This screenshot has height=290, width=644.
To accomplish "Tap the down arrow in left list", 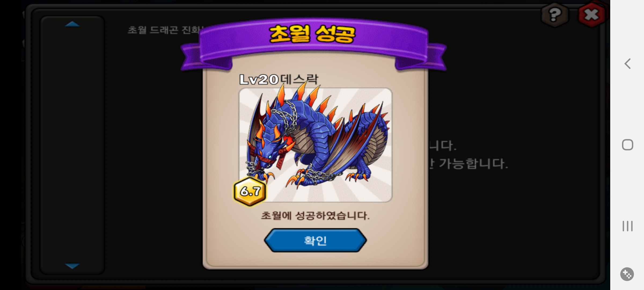I will [72, 266].
